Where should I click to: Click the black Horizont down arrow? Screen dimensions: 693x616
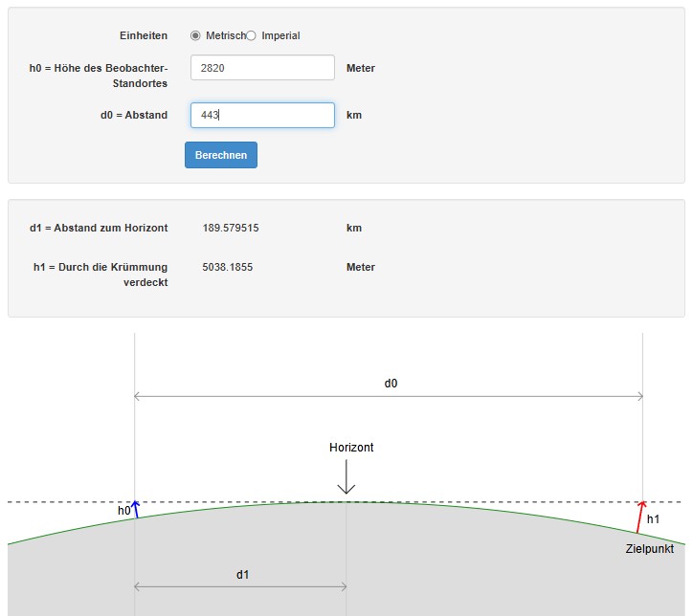(x=346, y=477)
